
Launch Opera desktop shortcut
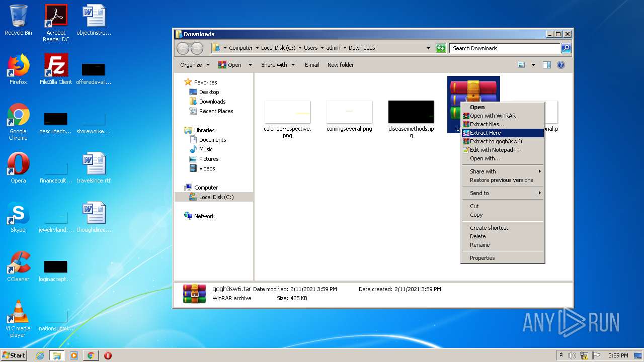(18, 168)
